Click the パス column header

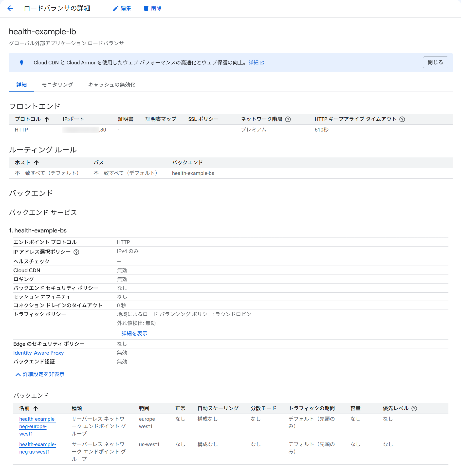(x=98, y=163)
